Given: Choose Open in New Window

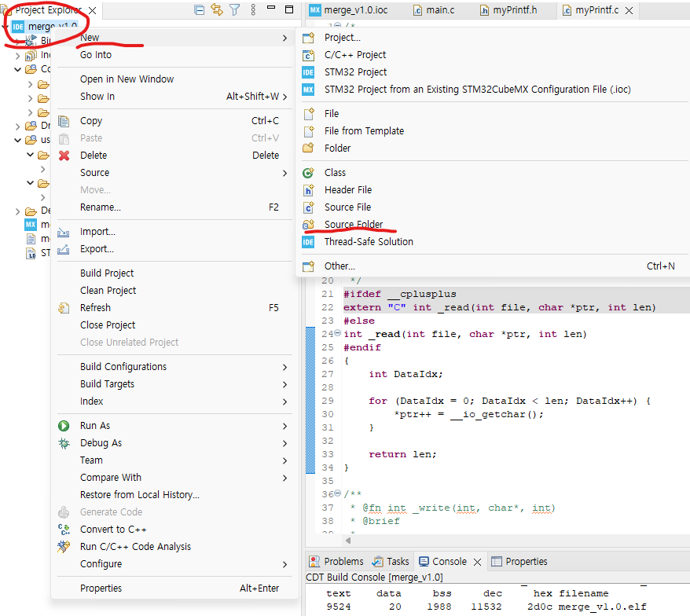Looking at the screenshot, I should point(127,79).
